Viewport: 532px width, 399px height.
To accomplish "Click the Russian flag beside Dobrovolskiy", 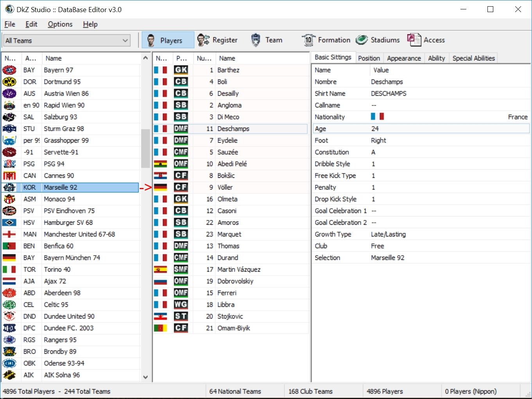I will (x=160, y=281).
